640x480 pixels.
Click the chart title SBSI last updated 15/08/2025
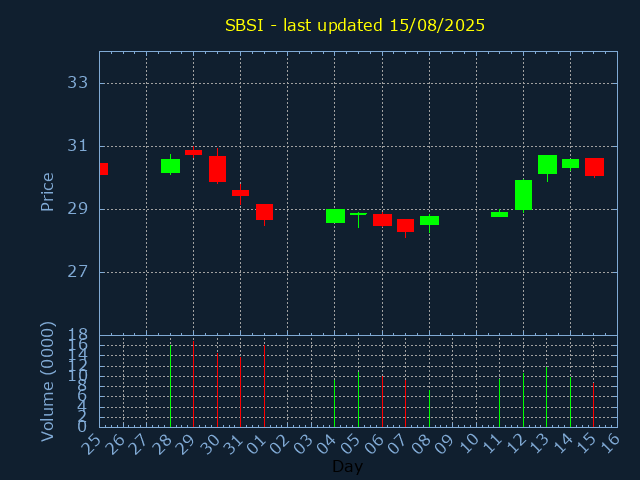point(355,25)
